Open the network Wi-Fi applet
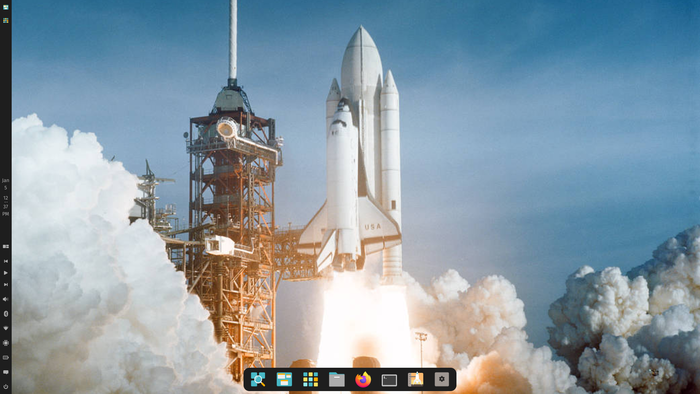 (x=6, y=328)
